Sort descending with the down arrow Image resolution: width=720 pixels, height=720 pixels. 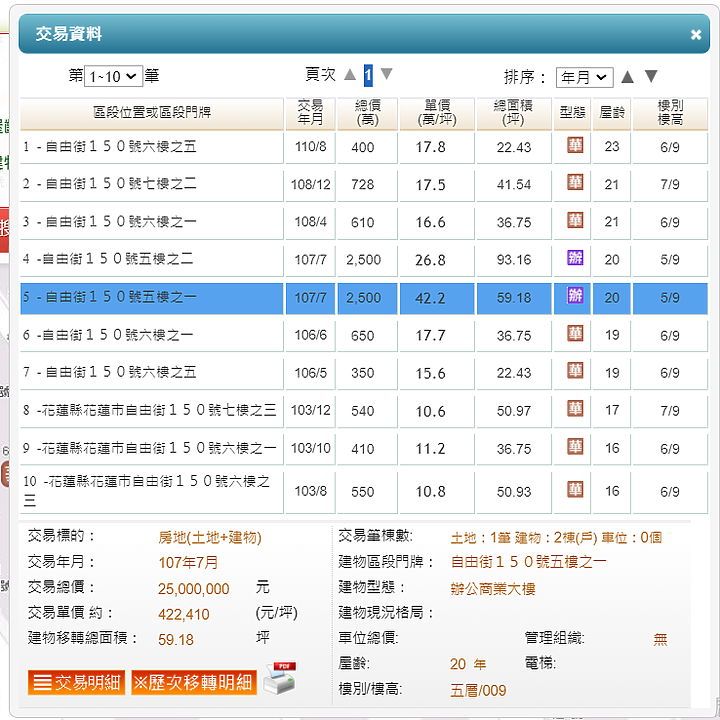tap(651, 76)
